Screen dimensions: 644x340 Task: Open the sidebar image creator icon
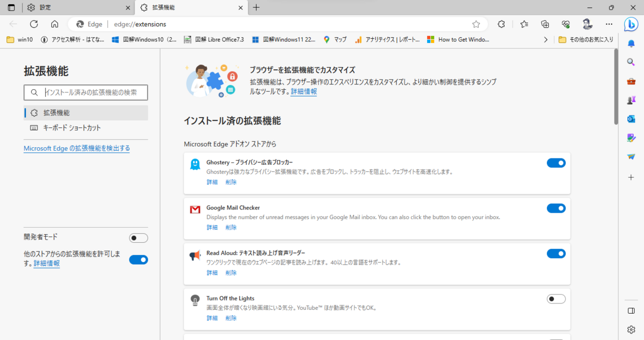(631, 138)
